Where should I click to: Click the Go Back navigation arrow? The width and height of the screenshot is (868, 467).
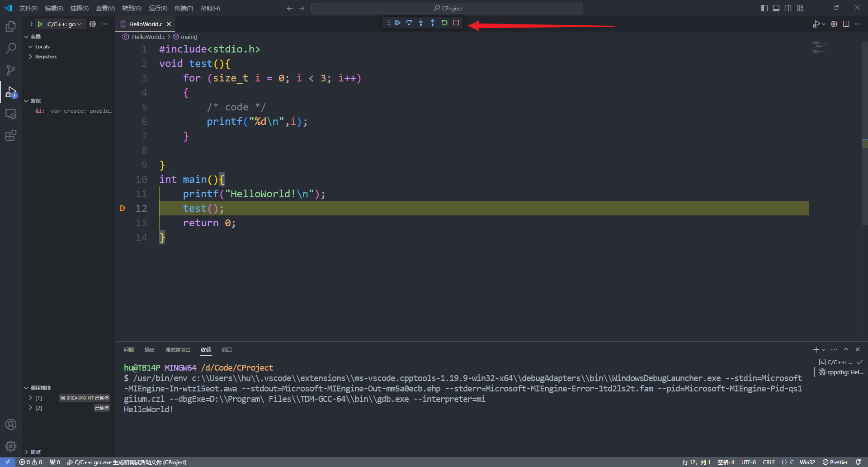290,8
